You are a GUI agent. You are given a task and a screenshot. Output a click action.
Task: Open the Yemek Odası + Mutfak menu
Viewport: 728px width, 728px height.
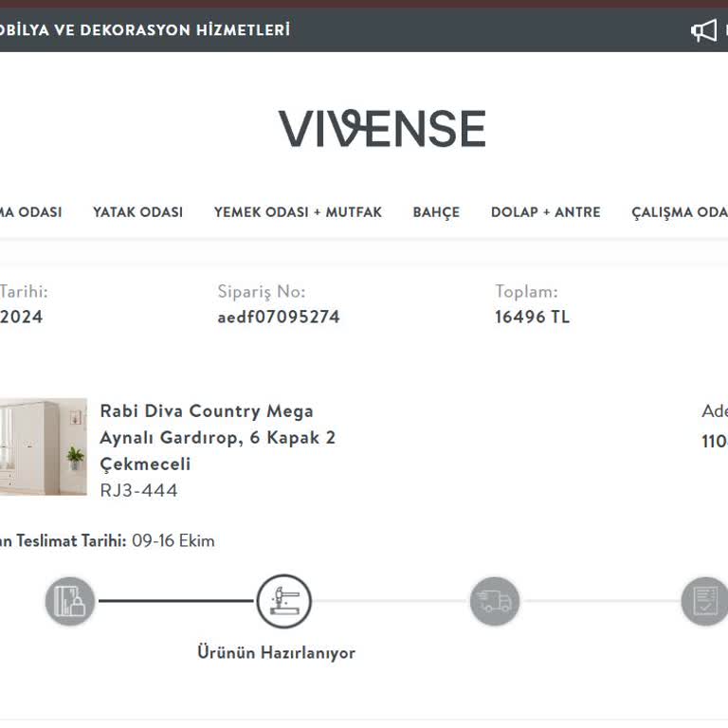click(x=298, y=212)
